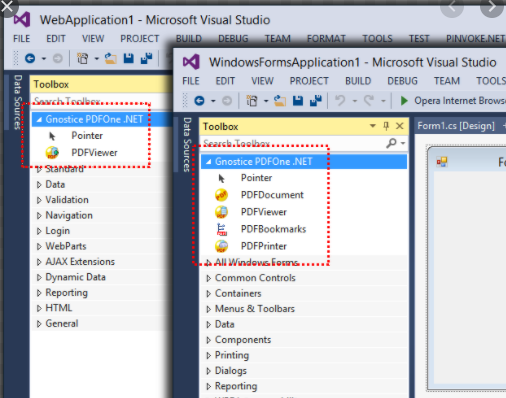Click Navigate Forward in WindowsFormsApplication1 toolbar

pos(227,101)
